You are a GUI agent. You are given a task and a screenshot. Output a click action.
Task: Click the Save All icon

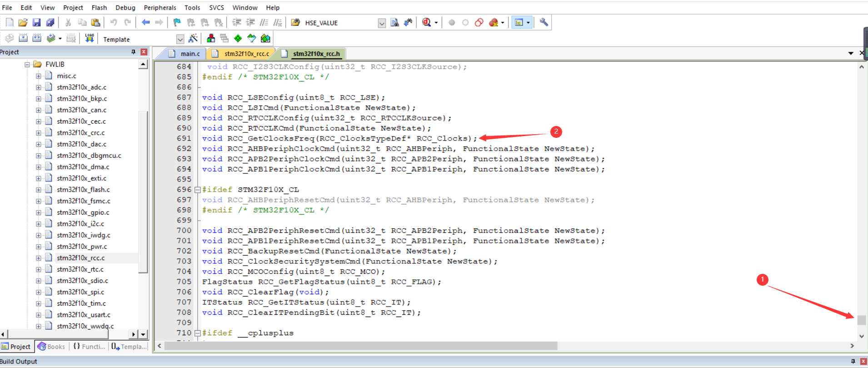[50, 22]
